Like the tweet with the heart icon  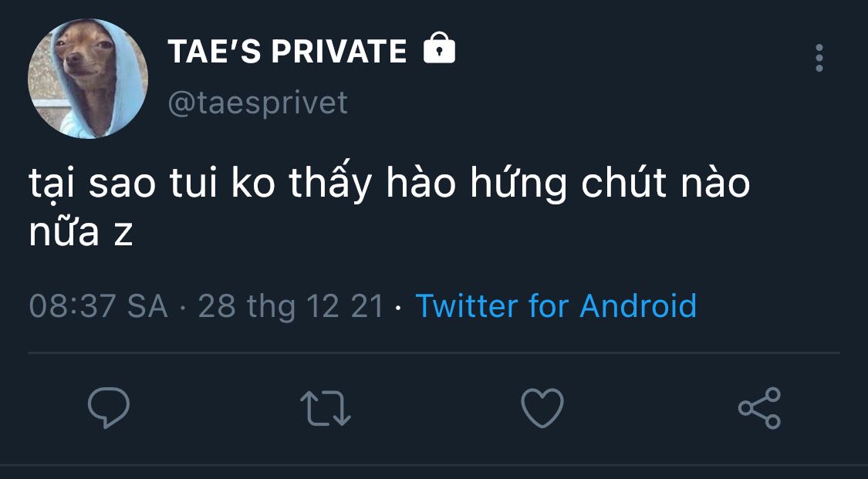pos(542,408)
